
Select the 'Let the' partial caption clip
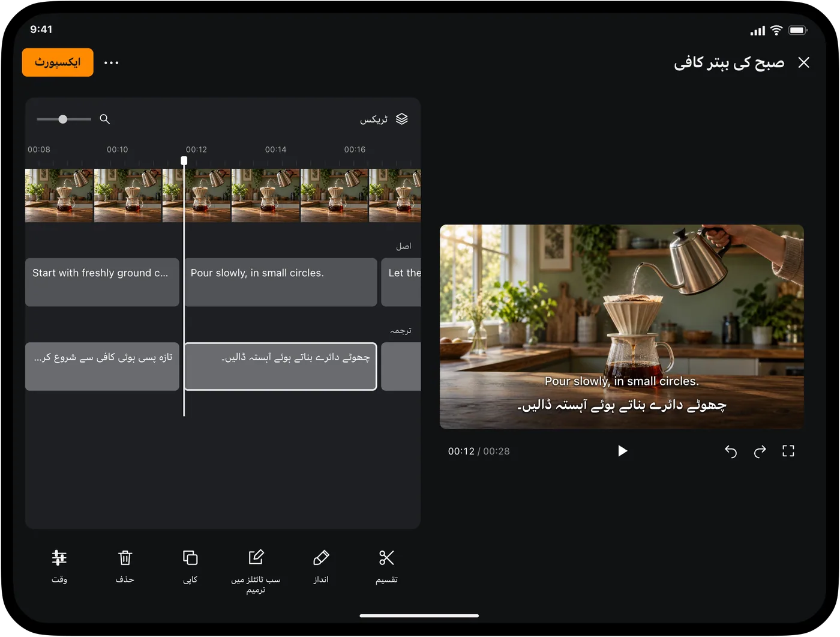(x=401, y=282)
